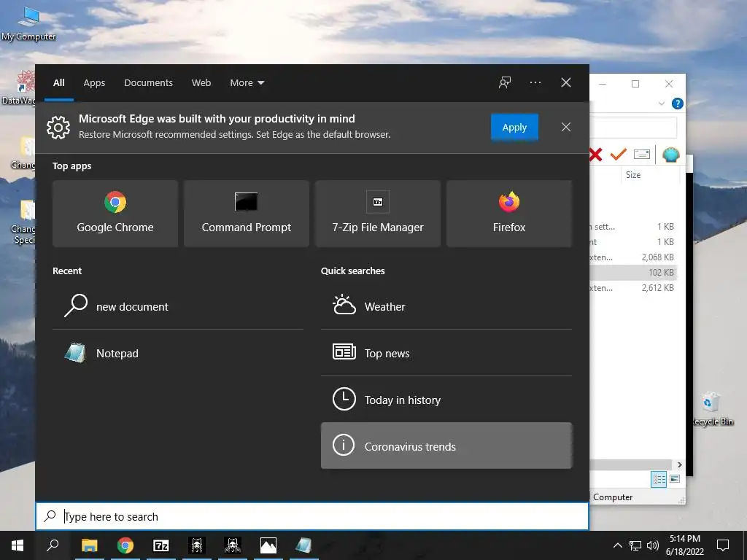Open the volume tray icon
The height and width of the screenshot is (560, 747).
(653, 545)
